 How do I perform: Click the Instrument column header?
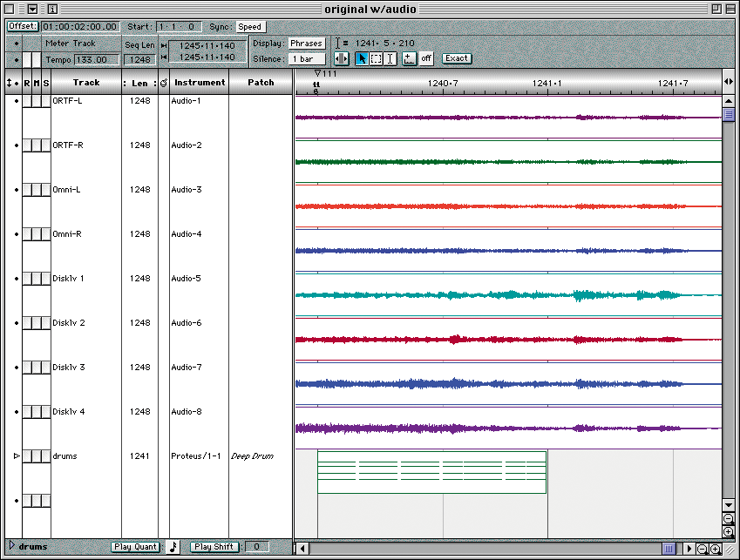[x=200, y=83]
